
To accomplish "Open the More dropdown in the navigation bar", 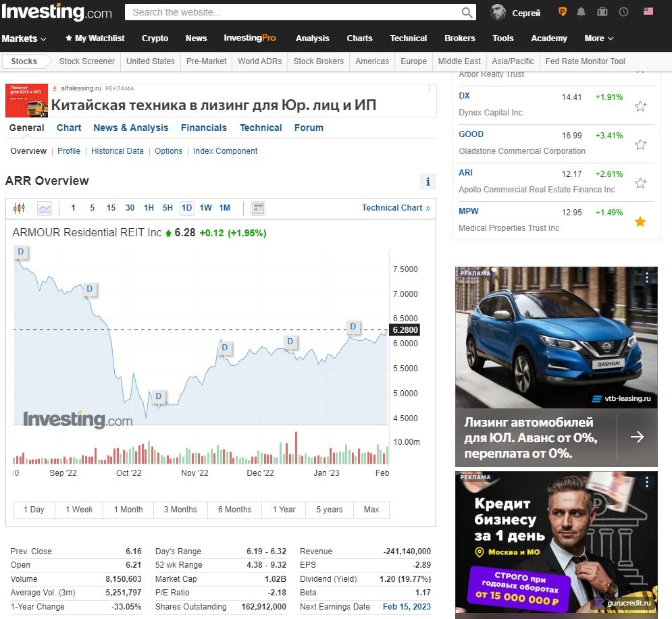I will pyautogui.click(x=598, y=38).
